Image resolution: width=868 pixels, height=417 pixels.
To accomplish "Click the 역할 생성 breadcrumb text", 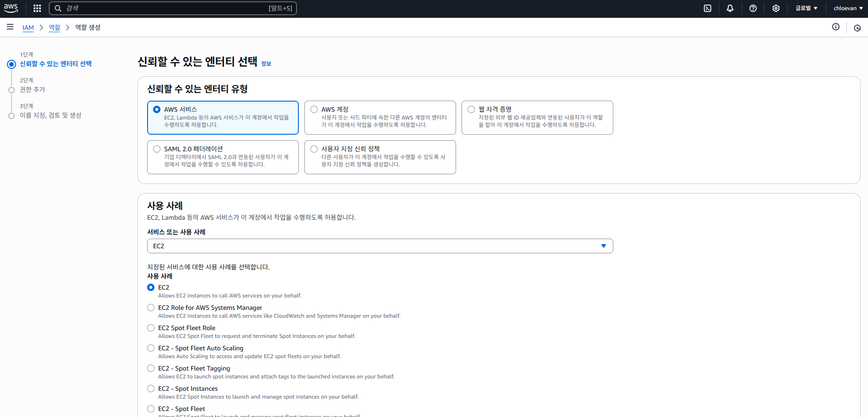I will [x=88, y=28].
